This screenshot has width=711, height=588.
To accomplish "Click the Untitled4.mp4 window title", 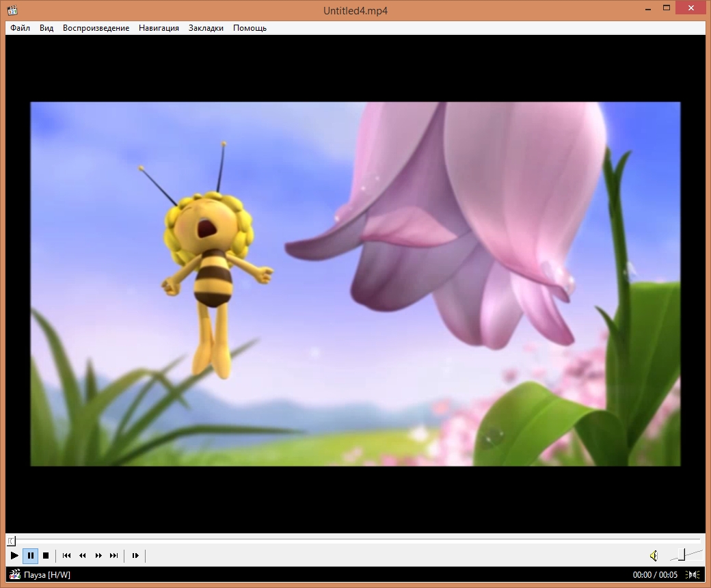I will click(x=355, y=10).
